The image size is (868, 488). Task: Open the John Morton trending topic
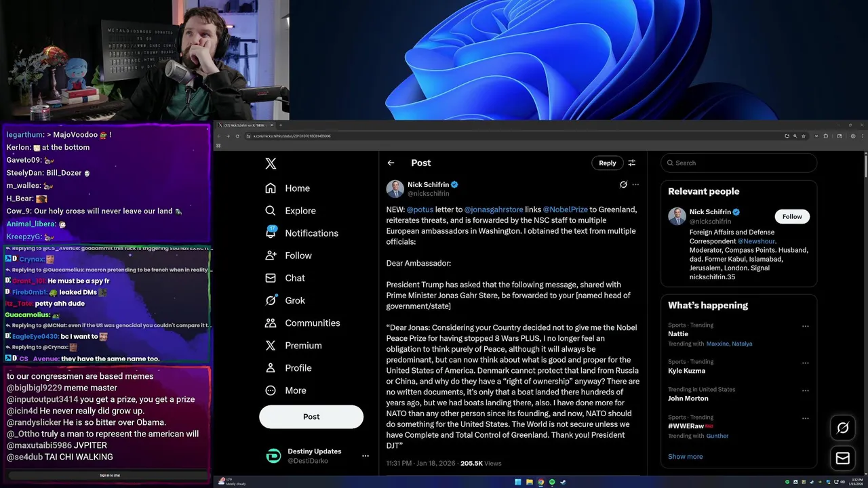(688, 399)
